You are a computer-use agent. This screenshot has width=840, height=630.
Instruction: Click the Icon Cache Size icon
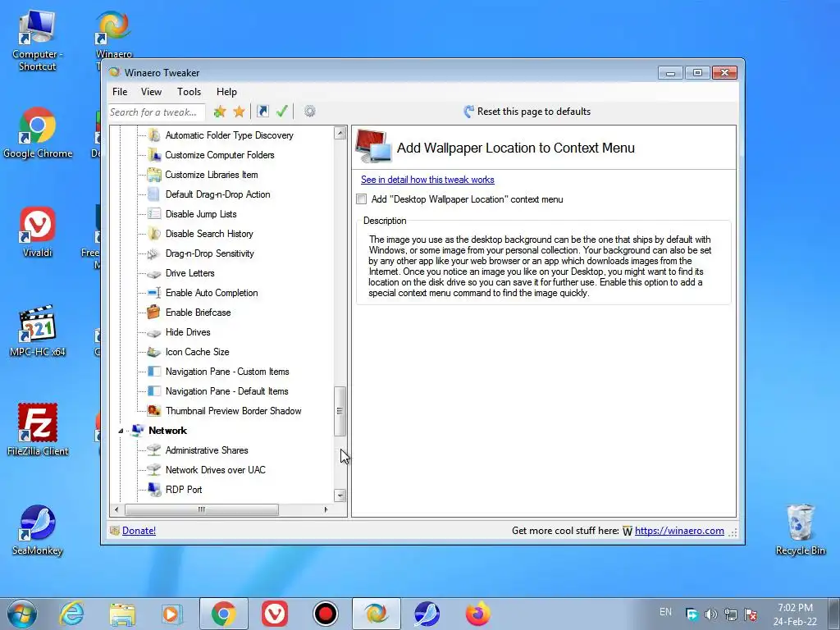pyautogui.click(x=153, y=352)
